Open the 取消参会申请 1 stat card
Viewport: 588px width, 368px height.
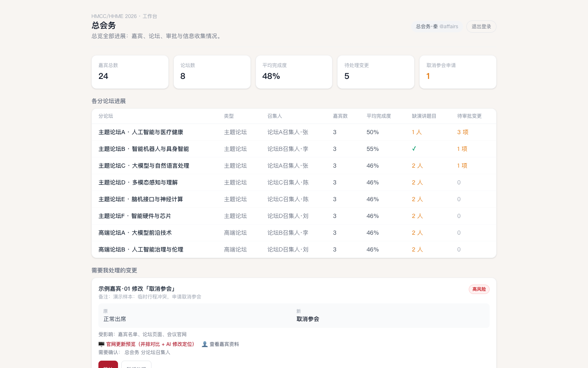pyautogui.click(x=458, y=72)
